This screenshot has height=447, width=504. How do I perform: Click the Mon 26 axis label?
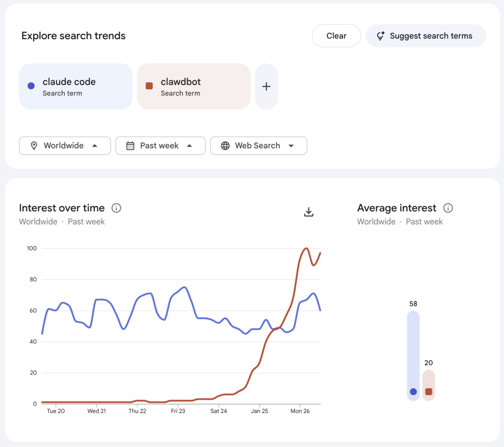(x=300, y=411)
